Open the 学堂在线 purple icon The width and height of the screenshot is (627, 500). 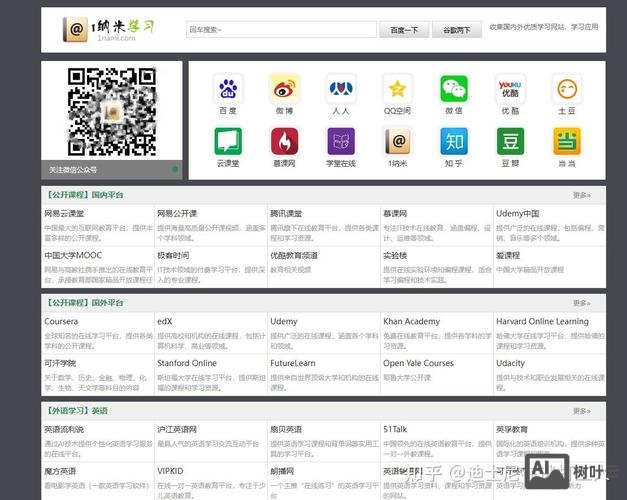click(x=341, y=141)
